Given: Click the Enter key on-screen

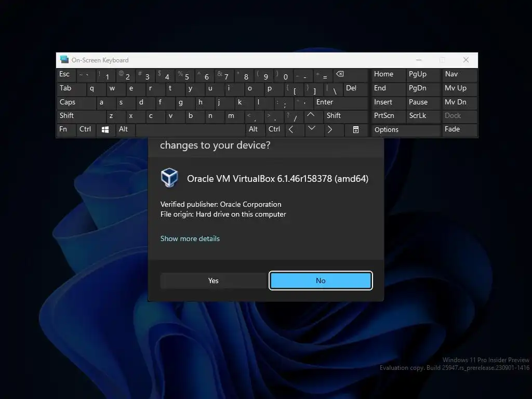Looking at the screenshot, I should coord(341,102).
